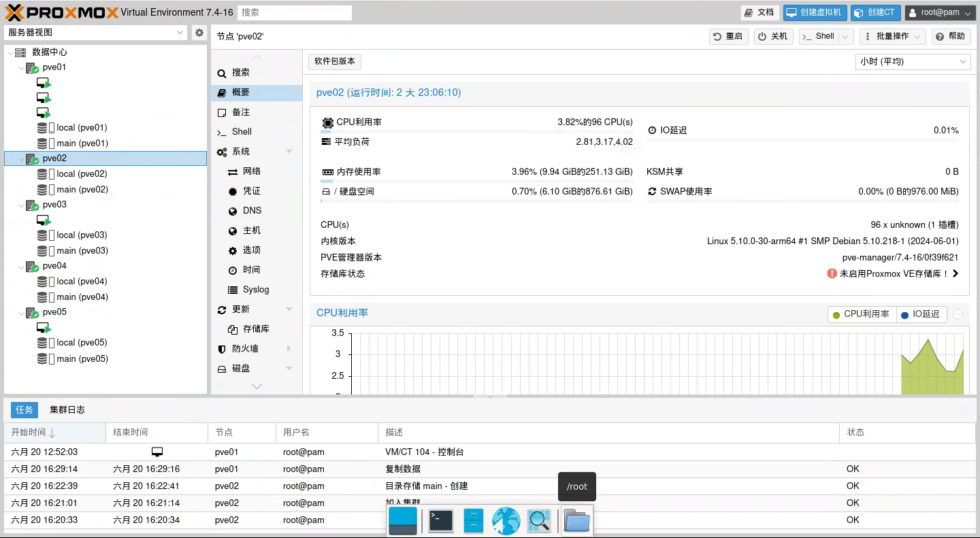The image size is (980, 538).
Task: Select the pve03 node icon in tree
Action: pyautogui.click(x=33, y=205)
